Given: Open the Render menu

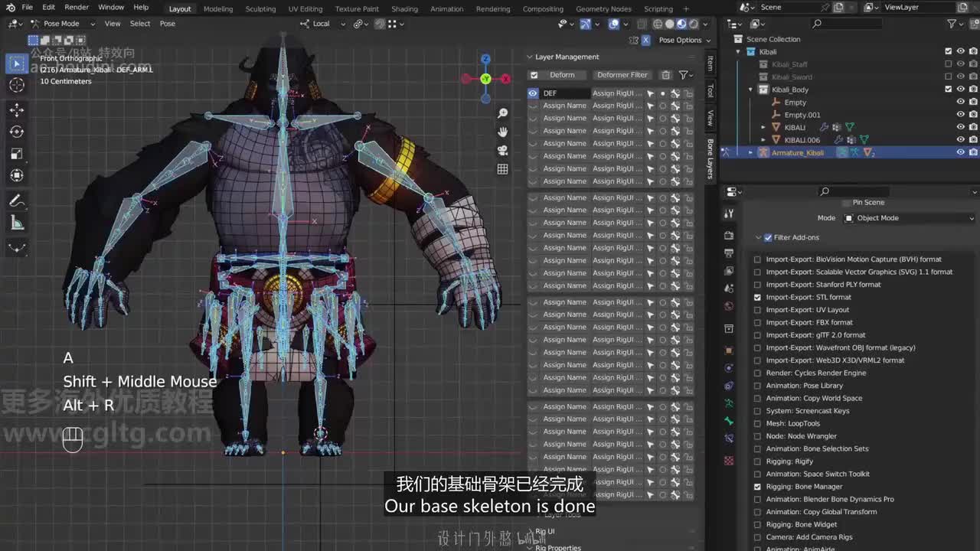Looking at the screenshot, I should pos(77,8).
